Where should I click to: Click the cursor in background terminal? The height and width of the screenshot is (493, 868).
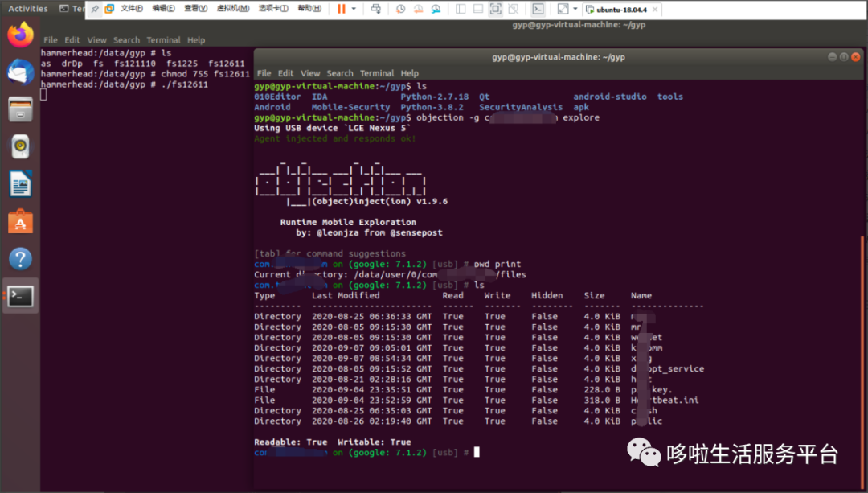[x=43, y=95]
